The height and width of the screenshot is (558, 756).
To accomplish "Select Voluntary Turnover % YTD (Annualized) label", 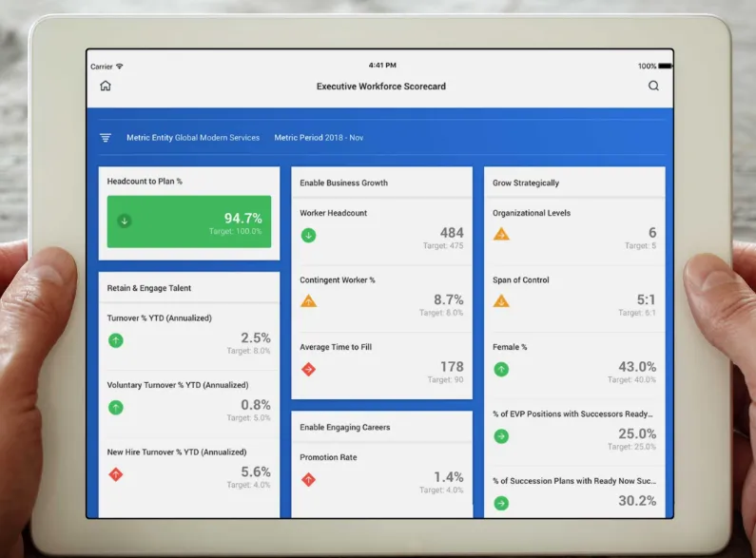I will [178, 385].
